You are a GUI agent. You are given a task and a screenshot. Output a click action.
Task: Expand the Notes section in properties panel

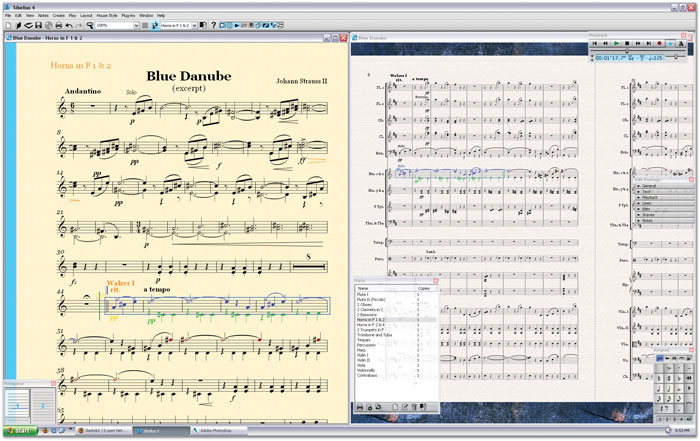[665, 221]
